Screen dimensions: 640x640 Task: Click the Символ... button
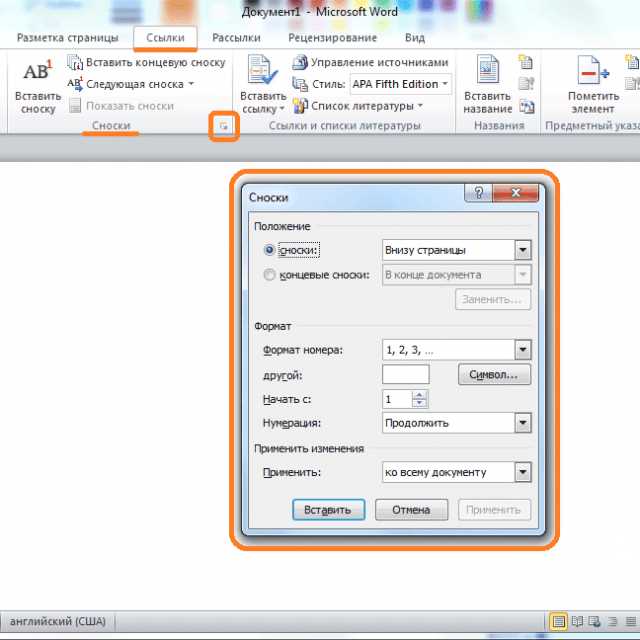[x=494, y=375]
